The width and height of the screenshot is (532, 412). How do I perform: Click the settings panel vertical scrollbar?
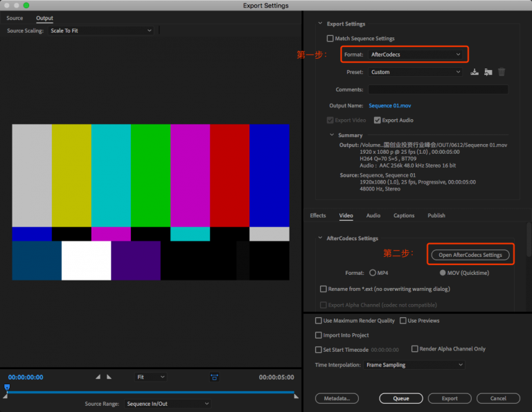(x=529, y=240)
